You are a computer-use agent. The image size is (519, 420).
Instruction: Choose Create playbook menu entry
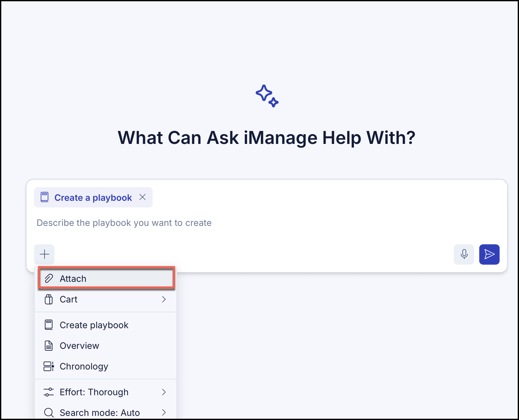point(106,325)
